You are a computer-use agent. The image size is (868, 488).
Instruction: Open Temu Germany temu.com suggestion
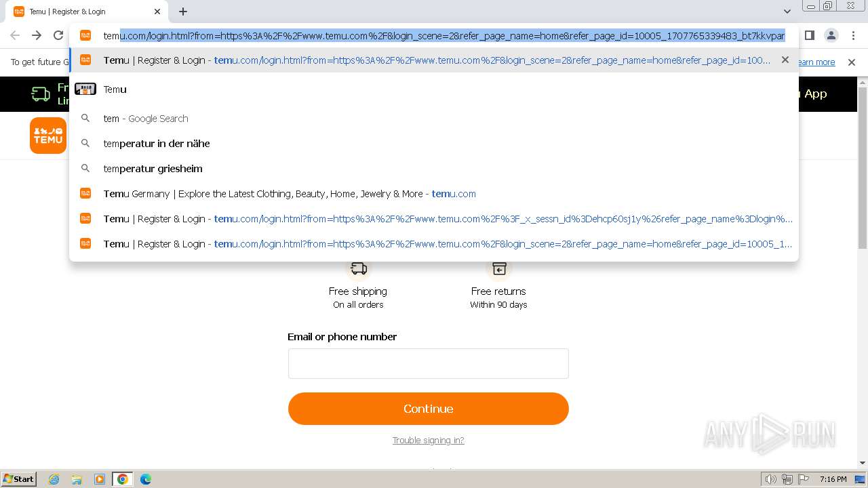[x=434, y=194]
